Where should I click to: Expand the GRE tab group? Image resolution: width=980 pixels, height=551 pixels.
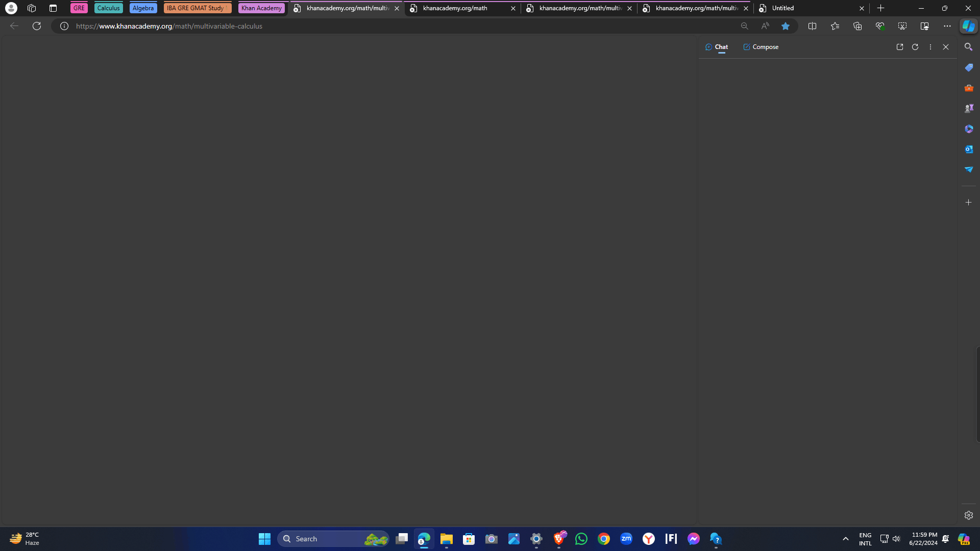(79, 8)
